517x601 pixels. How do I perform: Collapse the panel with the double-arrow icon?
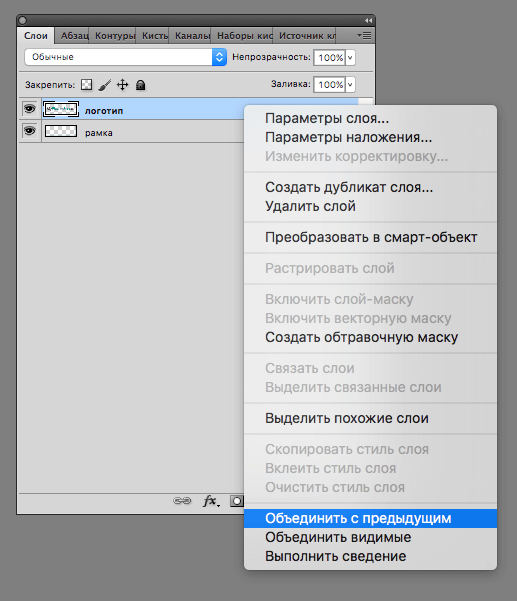[368, 20]
